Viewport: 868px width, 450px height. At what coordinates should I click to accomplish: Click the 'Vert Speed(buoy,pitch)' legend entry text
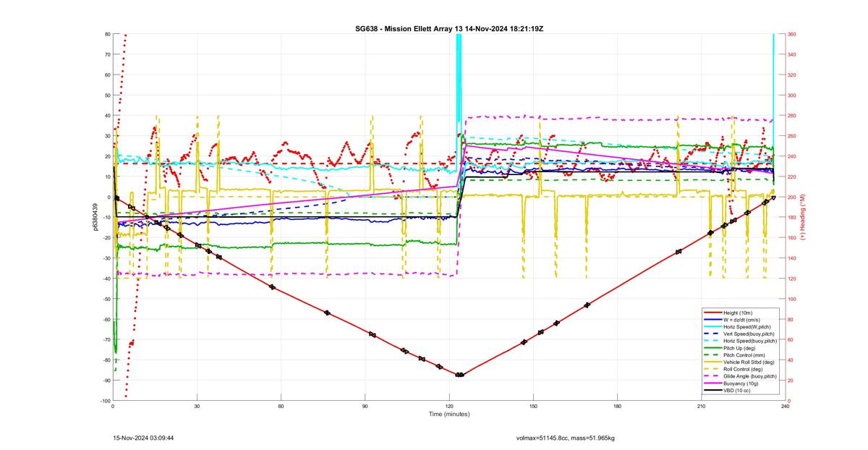[749, 334]
